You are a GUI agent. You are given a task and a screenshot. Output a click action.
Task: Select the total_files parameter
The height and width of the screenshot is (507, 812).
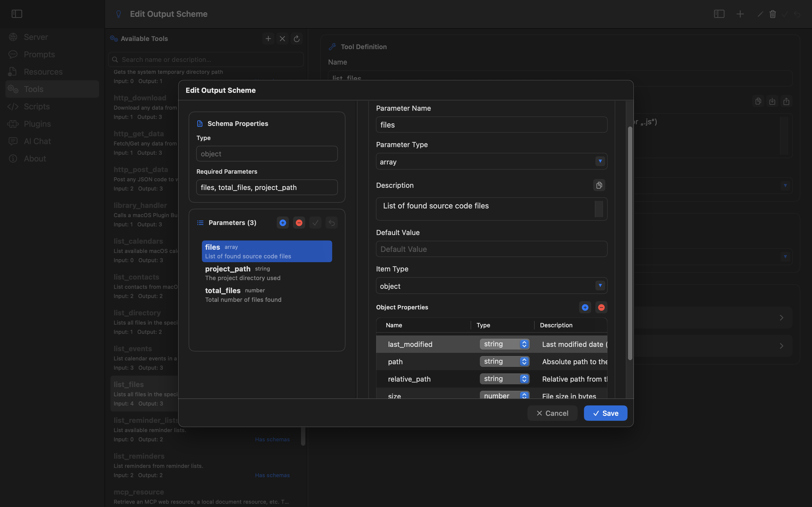point(267,295)
